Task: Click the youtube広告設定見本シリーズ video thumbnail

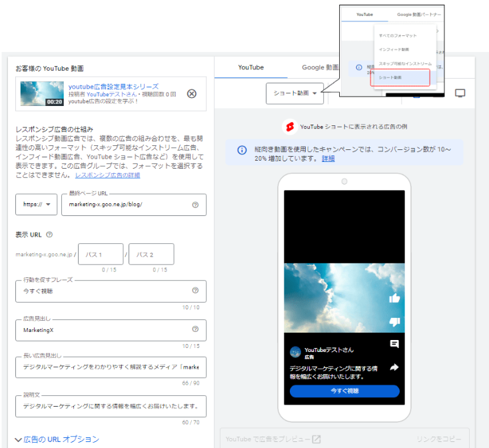Action: [x=42, y=93]
